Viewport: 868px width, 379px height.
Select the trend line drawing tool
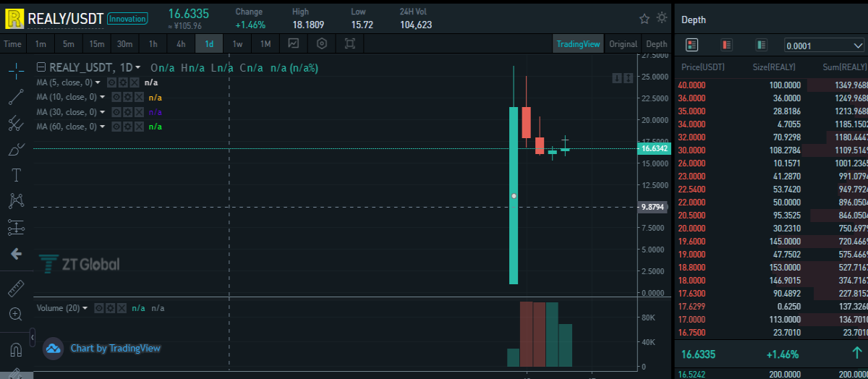16,97
